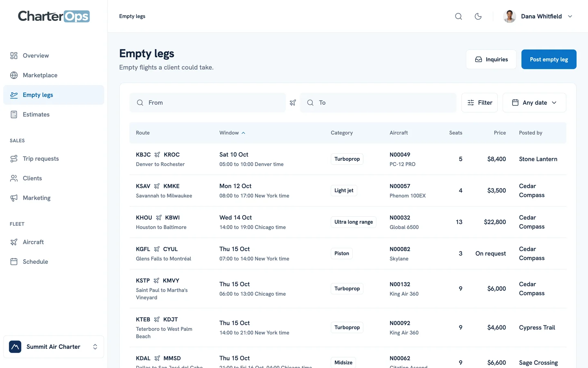This screenshot has height=368, width=588.
Task: Click the Inquiries inbox icon
Action: click(479, 59)
